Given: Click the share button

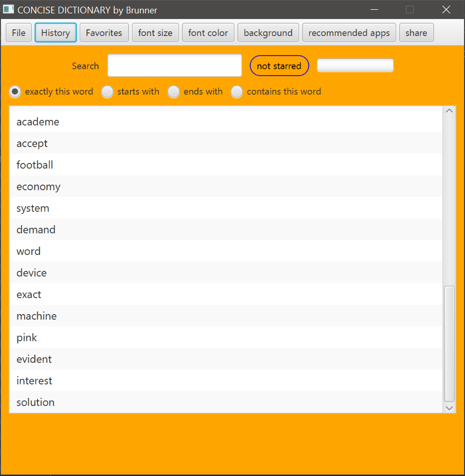Looking at the screenshot, I should 416,32.
